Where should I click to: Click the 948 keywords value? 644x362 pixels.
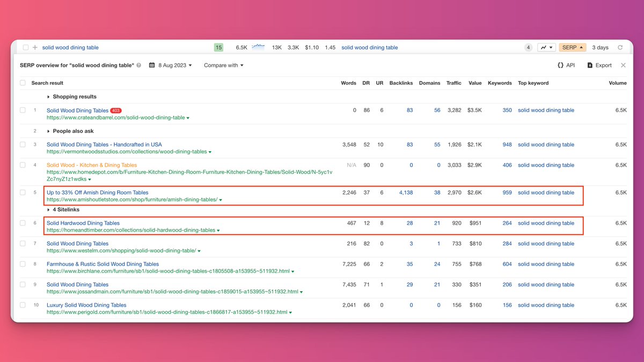[507, 145]
